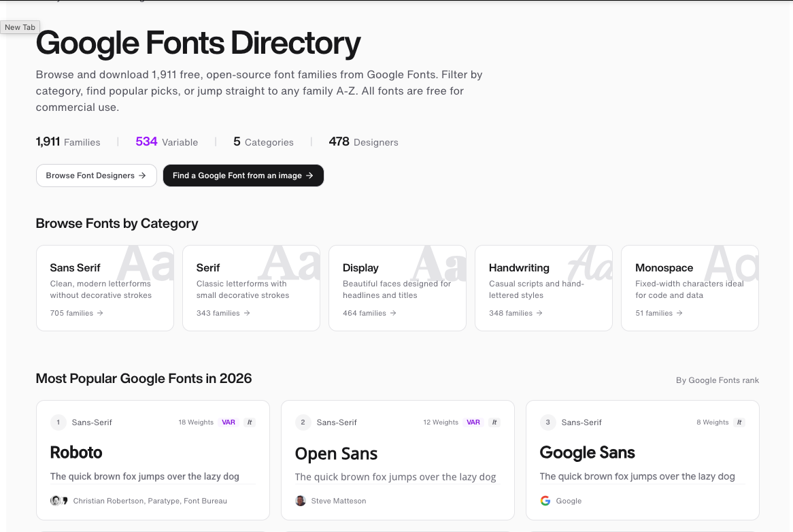The height and width of the screenshot is (532, 793).
Task: Open the Google Sans font name
Action: pos(587,452)
